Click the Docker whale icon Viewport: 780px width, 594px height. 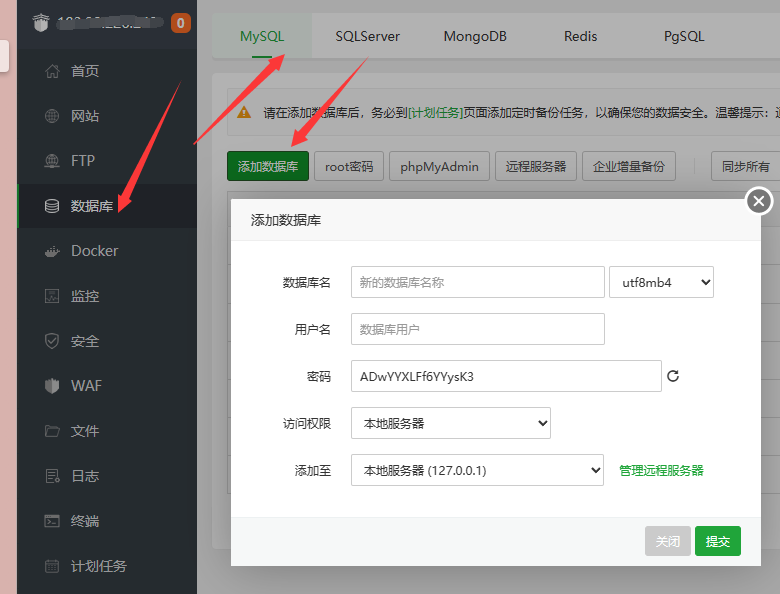[x=52, y=251]
